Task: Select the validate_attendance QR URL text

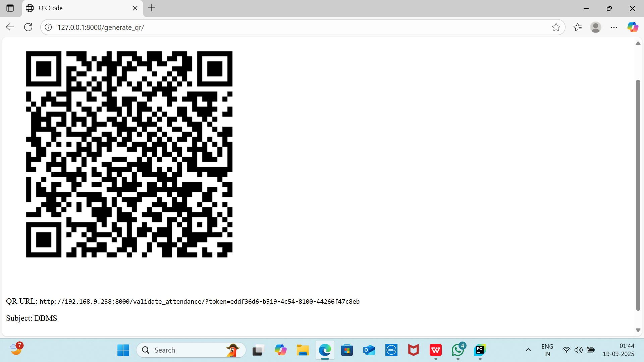Action: click(200, 302)
